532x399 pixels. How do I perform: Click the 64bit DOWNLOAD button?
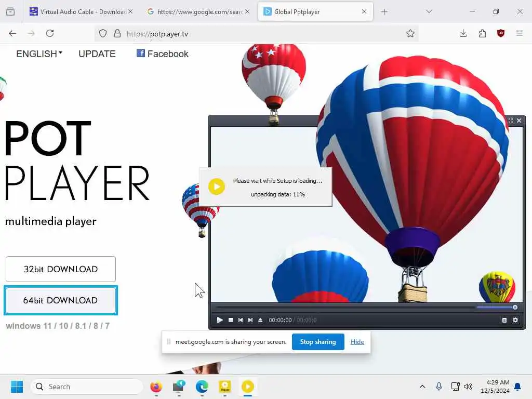(61, 300)
